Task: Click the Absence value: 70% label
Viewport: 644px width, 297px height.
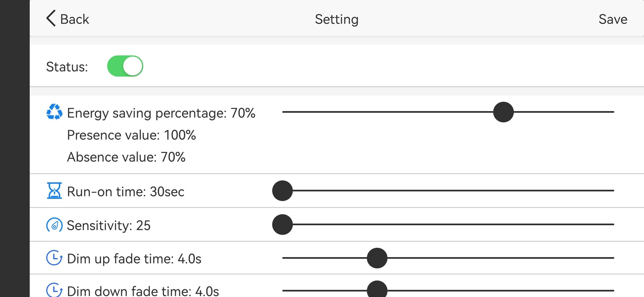Action: [x=126, y=157]
